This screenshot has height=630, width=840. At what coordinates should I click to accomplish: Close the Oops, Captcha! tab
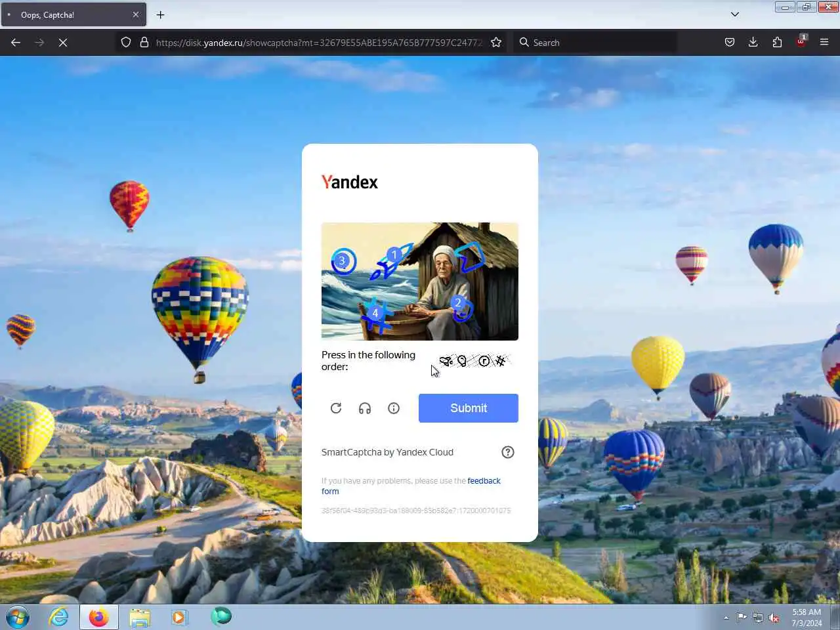(136, 14)
